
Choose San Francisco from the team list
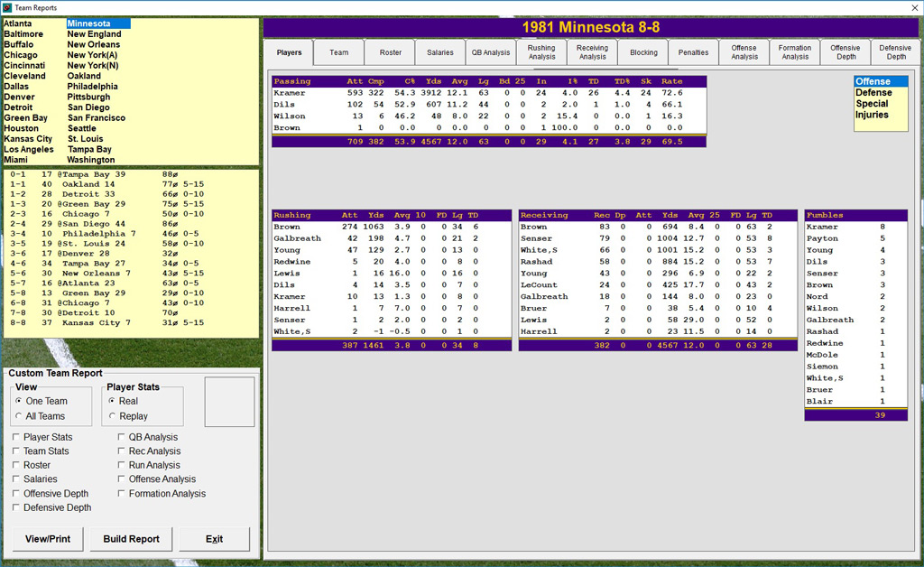[97, 118]
